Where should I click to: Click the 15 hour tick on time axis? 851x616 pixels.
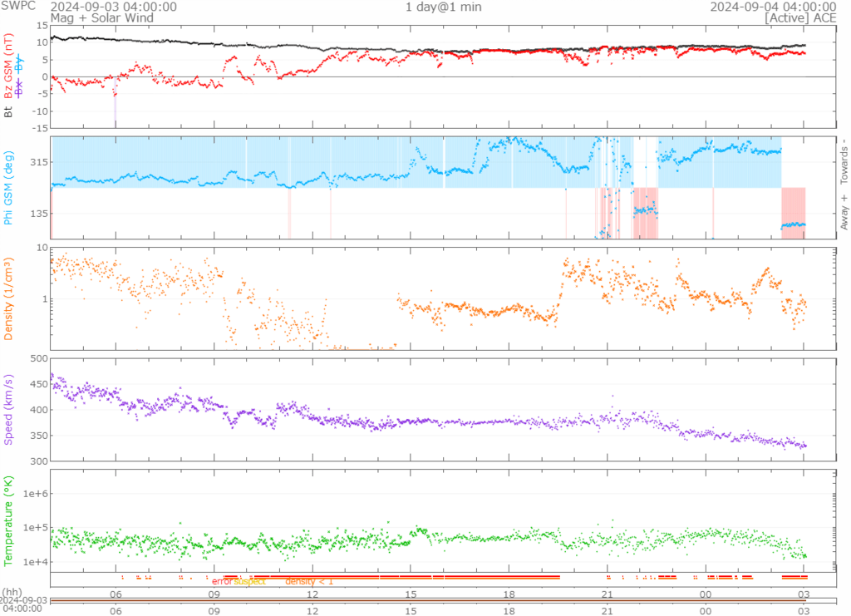pos(411,594)
